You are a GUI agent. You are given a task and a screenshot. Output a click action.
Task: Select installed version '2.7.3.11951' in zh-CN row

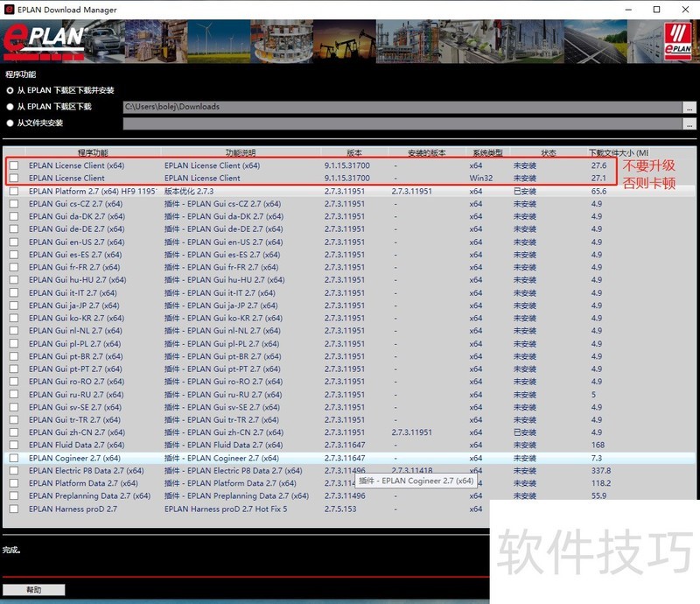pyautogui.click(x=411, y=432)
